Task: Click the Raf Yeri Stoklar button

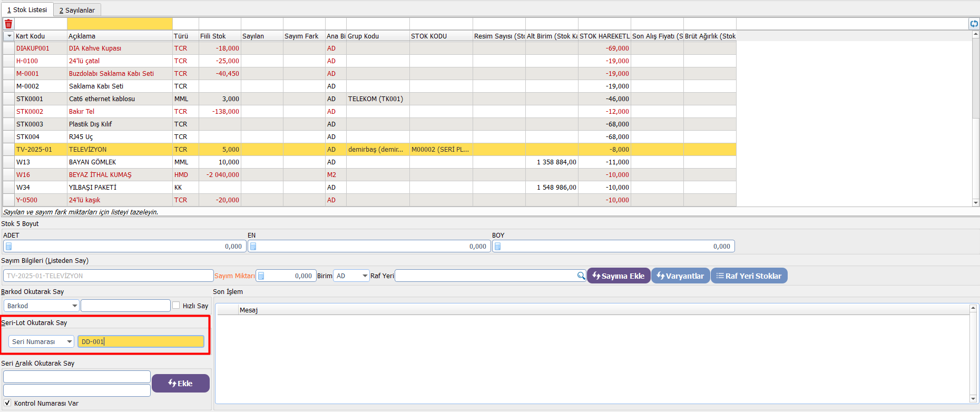Action: pos(749,276)
